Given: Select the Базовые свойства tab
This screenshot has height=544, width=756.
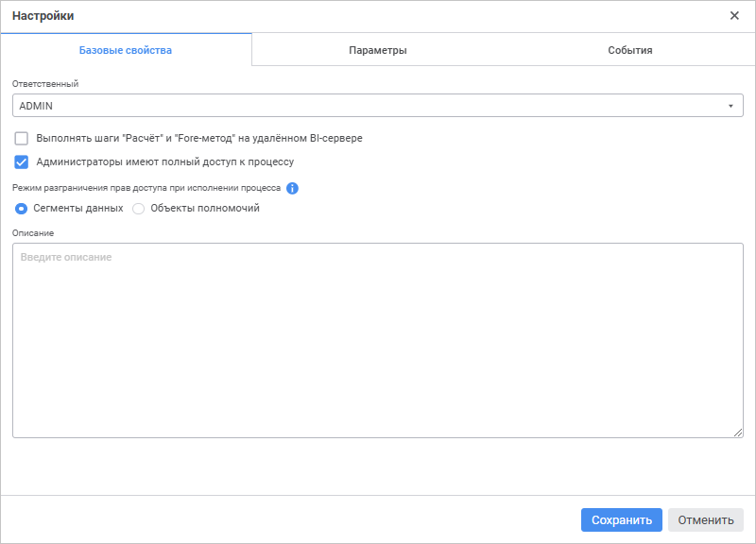Looking at the screenshot, I should [x=126, y=50].
